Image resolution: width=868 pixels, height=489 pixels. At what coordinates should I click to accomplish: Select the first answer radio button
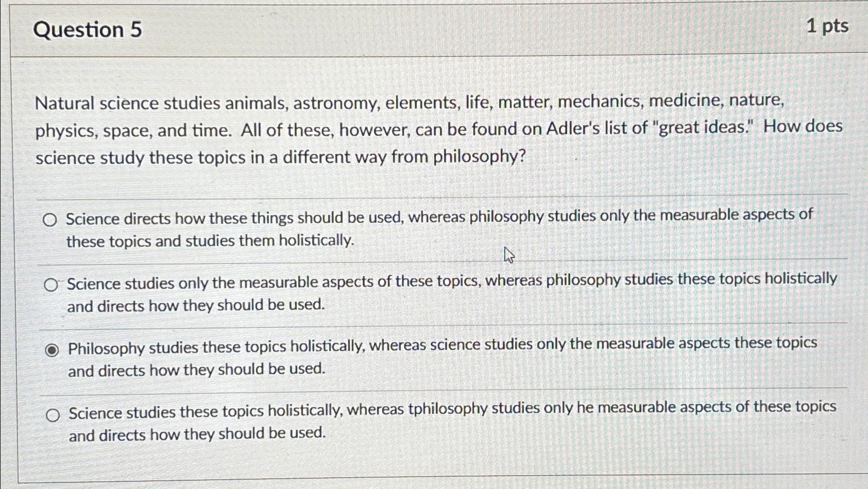[x=51, y=220]
